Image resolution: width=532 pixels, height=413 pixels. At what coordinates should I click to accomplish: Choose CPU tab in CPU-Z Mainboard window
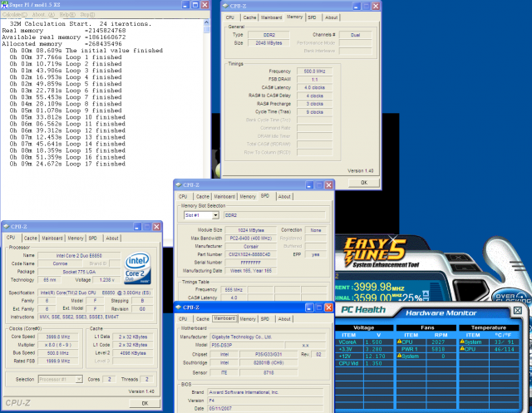click(183, 319)
